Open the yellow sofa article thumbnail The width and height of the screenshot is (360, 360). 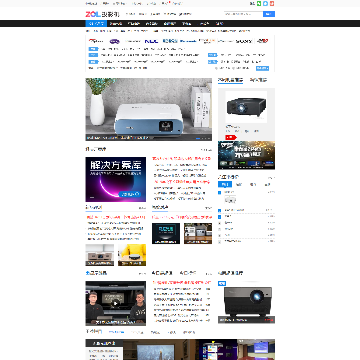tap(132, 255)
